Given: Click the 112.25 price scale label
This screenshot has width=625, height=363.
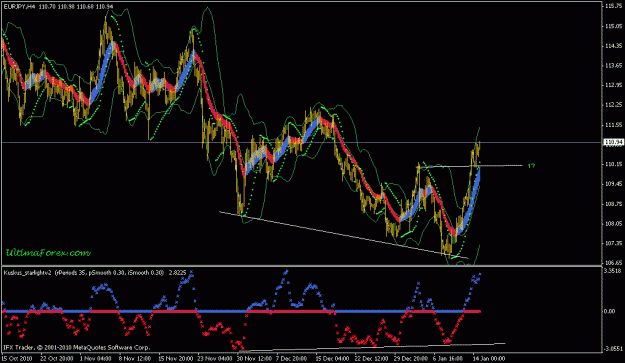Looking at the screenshot, I should 614,105.
